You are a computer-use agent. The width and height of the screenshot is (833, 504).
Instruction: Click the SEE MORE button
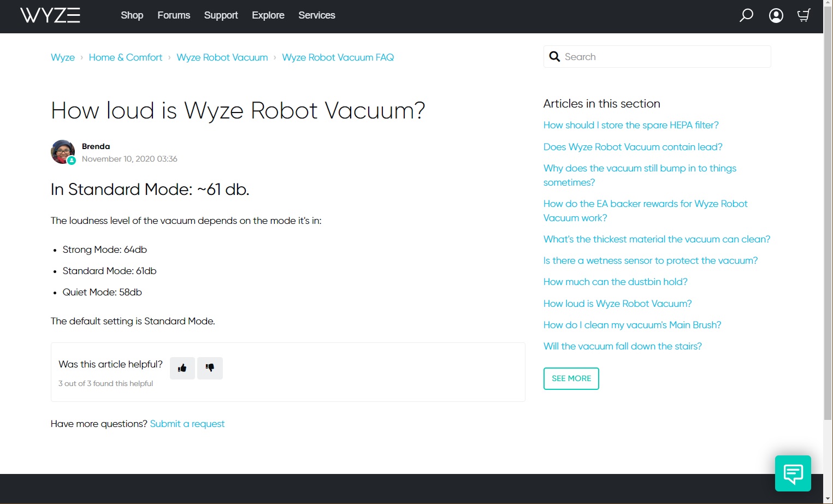click(x=571, y=378)
